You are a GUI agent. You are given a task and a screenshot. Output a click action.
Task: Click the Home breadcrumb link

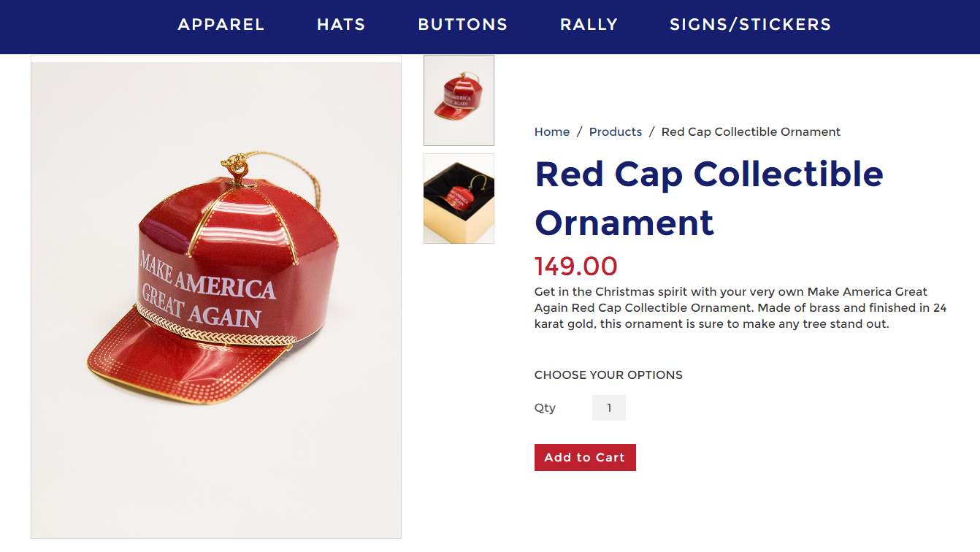coord(551,132)
